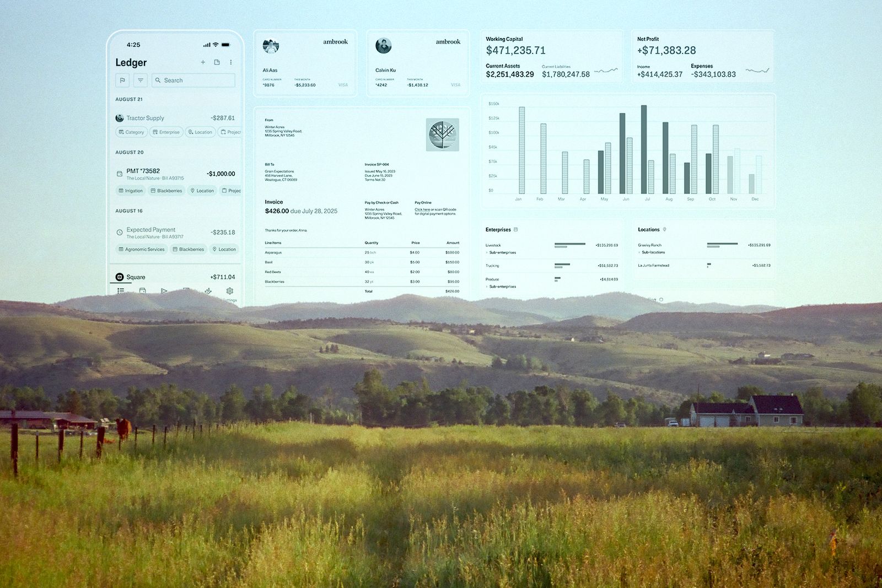Switch to the chart reports tab icon
Image resolution: width=882 pixels, height=588 pixels.
(x=208, y=290)
